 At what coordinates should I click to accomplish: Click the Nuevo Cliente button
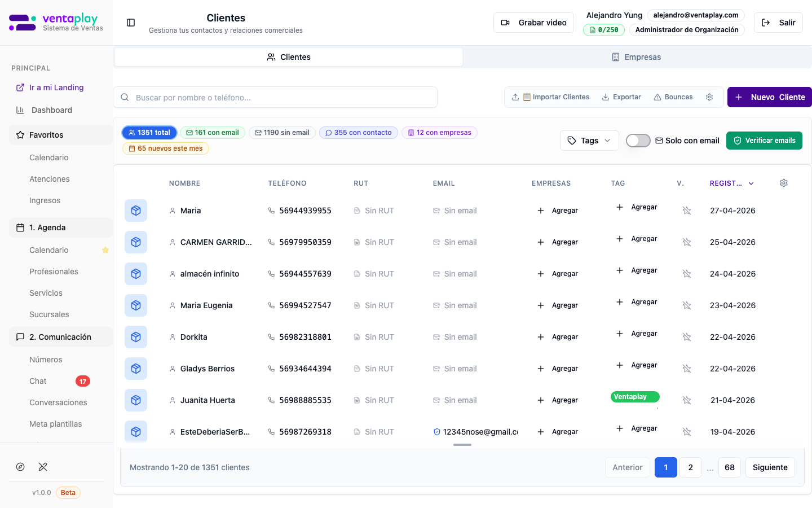click(x=769, y=97)
